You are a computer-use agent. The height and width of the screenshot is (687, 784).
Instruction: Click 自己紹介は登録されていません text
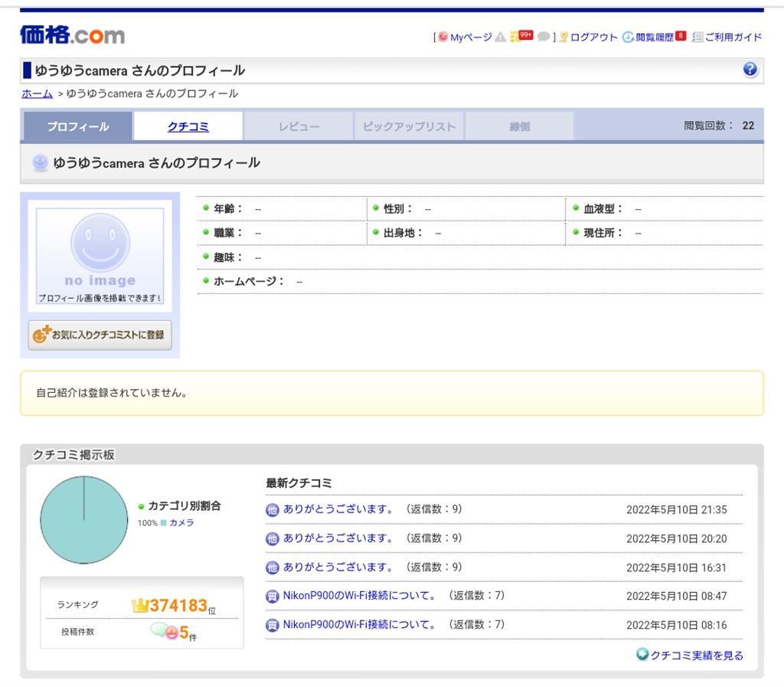pyautogui.click(x=113, y=393)
